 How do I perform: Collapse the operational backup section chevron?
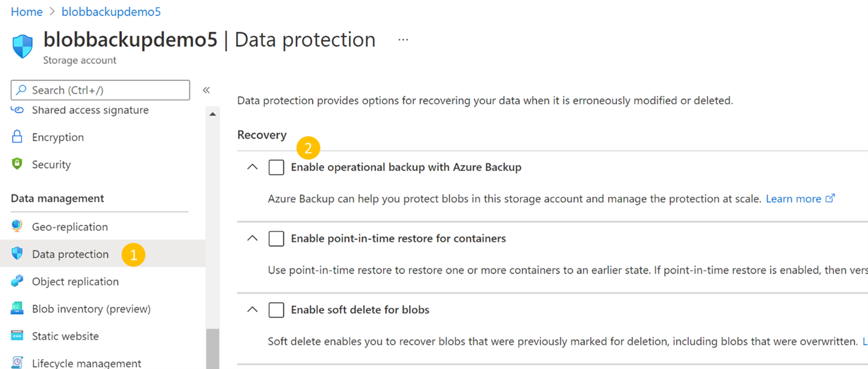point(252,167)
